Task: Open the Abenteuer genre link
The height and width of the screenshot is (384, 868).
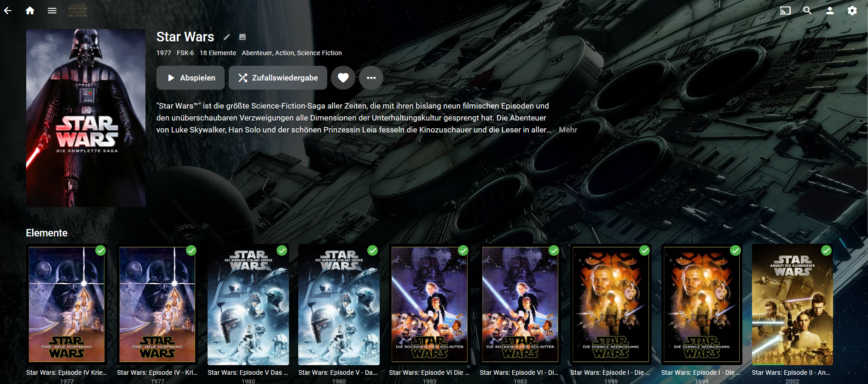Action: coord(257,53)
